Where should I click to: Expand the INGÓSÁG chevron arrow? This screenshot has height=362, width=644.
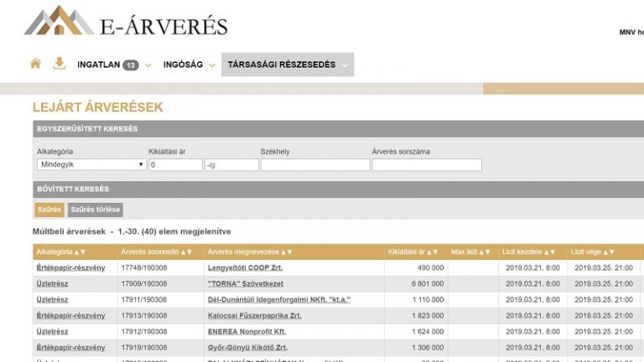click(212, 65)
